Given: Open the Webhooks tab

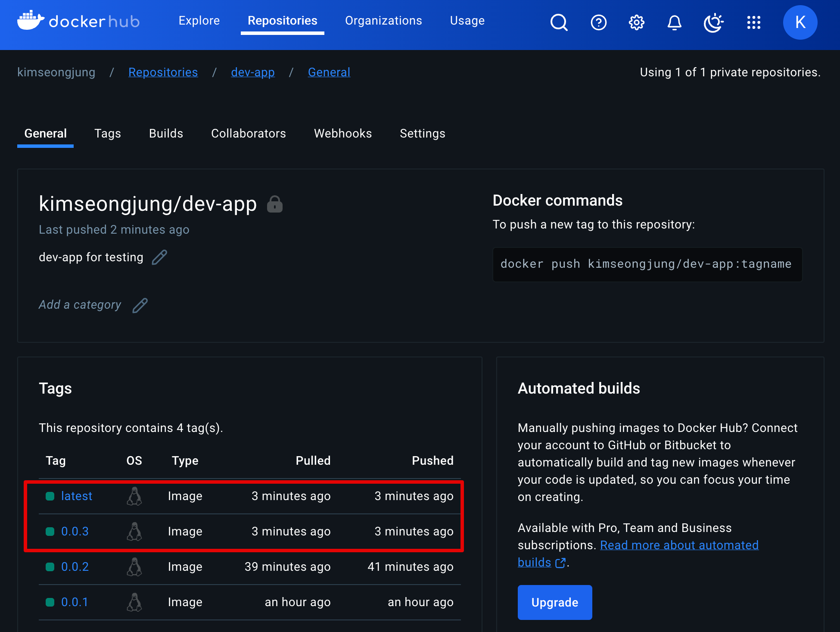Looking at the screenshot, I should click(343, 134).
